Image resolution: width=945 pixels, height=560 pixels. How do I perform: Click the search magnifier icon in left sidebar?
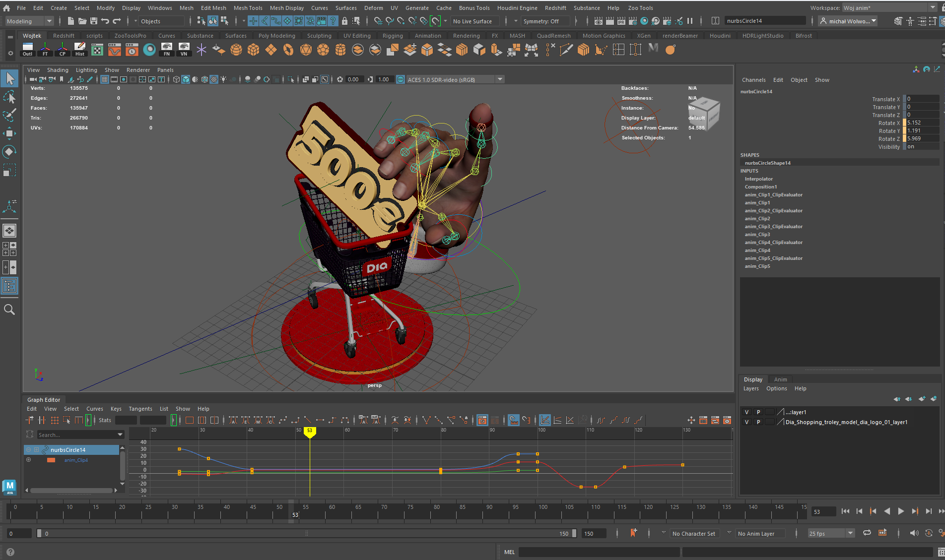[x=9, y=310]
